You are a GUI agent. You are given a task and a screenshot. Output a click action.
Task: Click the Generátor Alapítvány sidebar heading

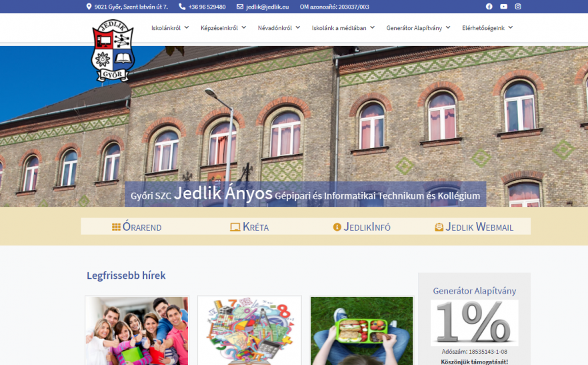(x=475, y=291)
